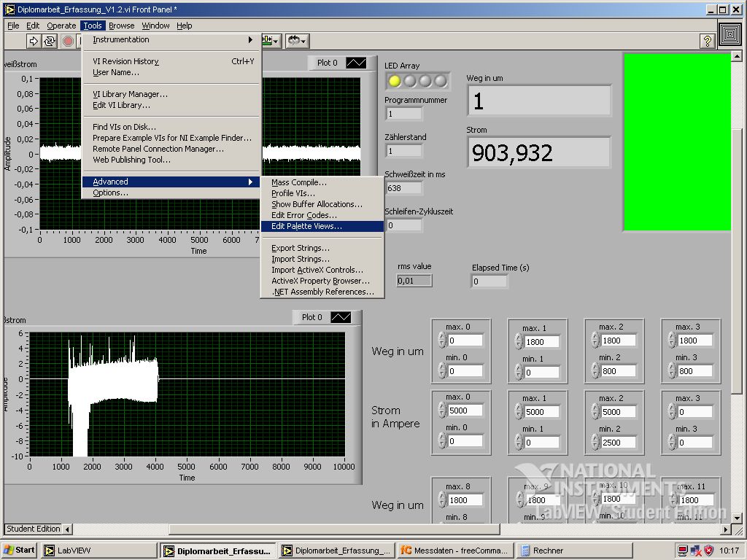747x560 pixels.
Task: Open the Context Help question mark icon
Action: click(x=707, y=42)
